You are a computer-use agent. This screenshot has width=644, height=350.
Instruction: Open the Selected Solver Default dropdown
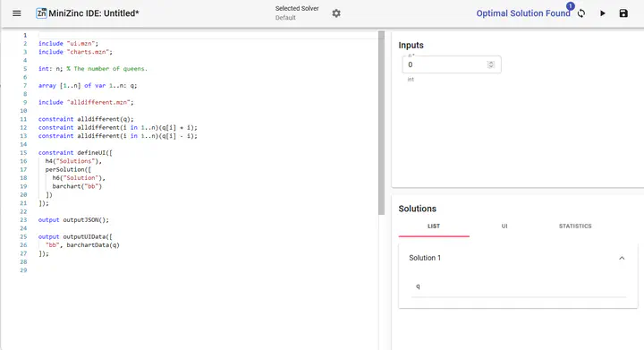pos(297,13)
